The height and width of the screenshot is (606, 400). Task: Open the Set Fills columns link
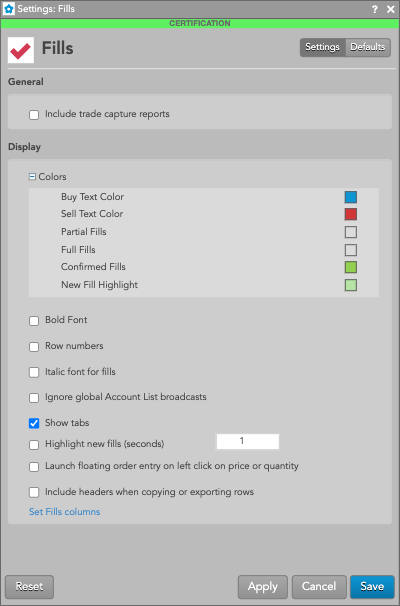tap(65, 512)
